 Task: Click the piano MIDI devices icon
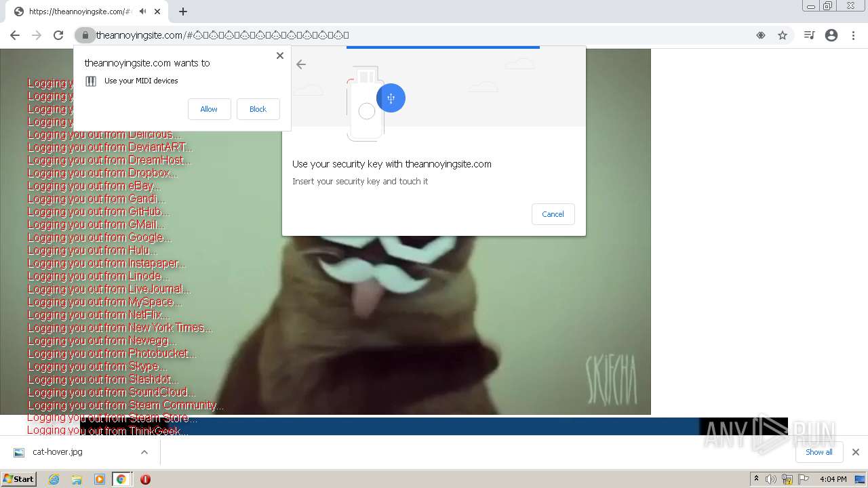tap(91, 81)
